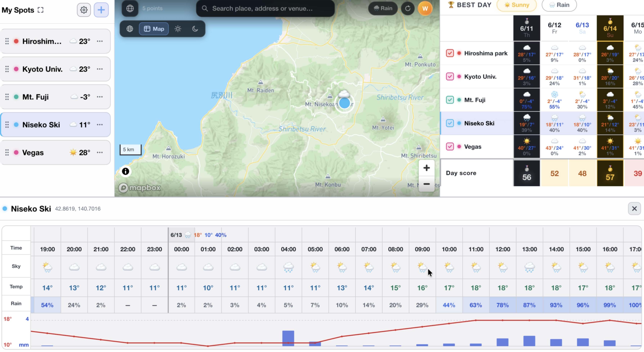Switch map to dark moon mode
Viewport: 644px width, 352px height.
(x=195, y=29)
